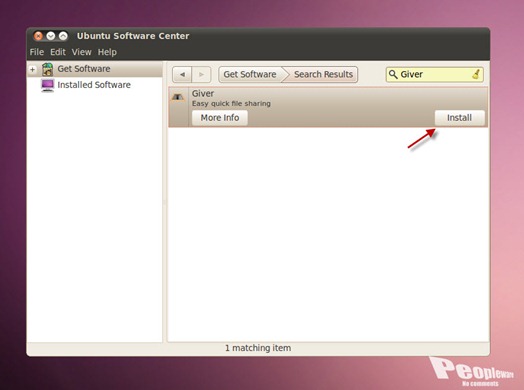Open the File menu
Image resolution: width=524 pixels, height=390 pixels.
coord(37,52)
